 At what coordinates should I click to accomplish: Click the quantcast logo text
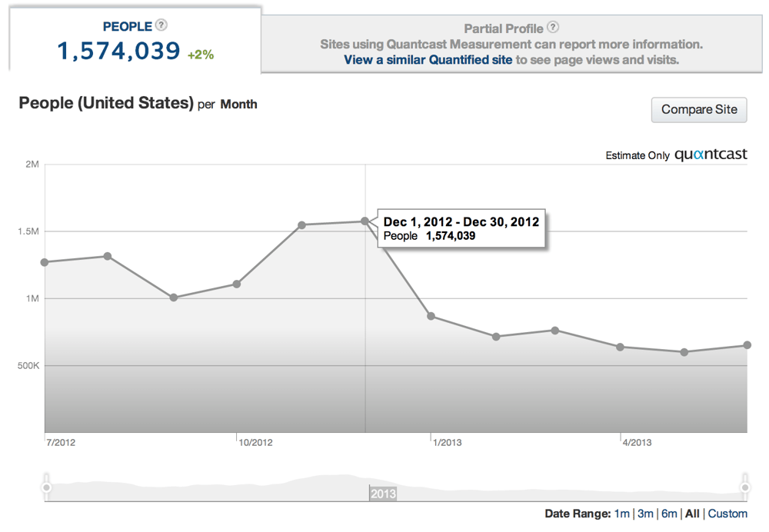(x=711, y=155)
